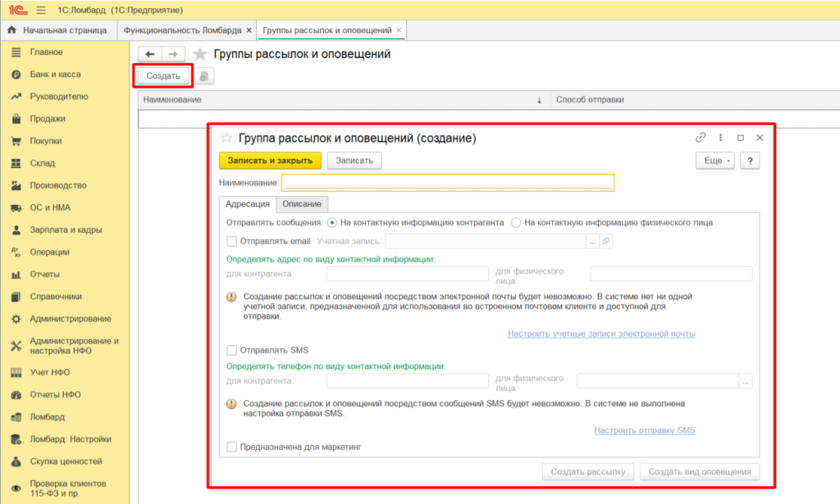Screen dimensions: 840x504
Task: Click the back navigation arrow
Action: [x=150, y=54]
